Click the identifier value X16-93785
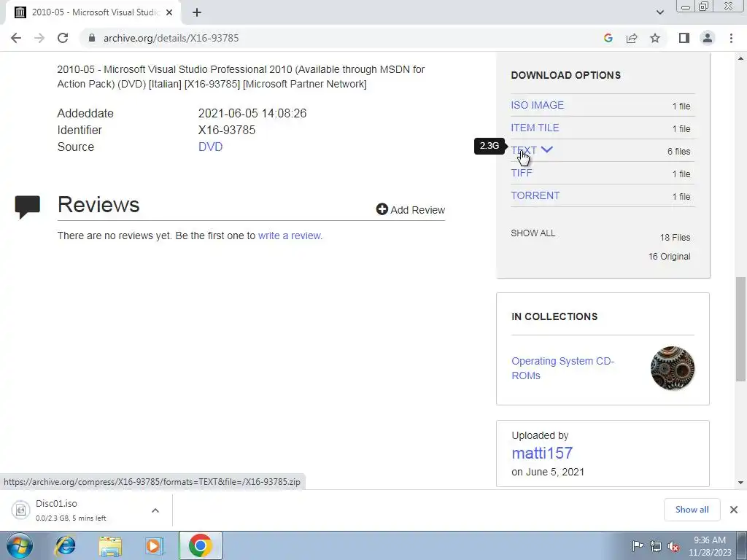This screenshot has width=747, height=560. 227,130
